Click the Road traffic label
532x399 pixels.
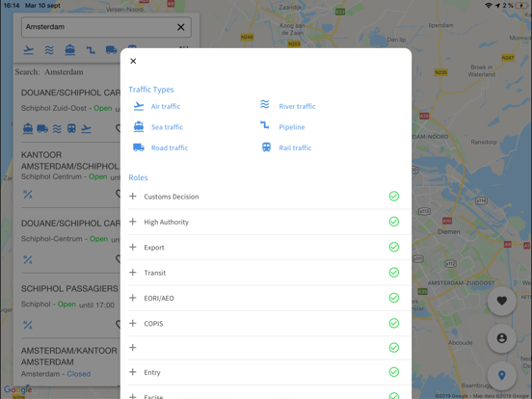click(x=170, y=147)
